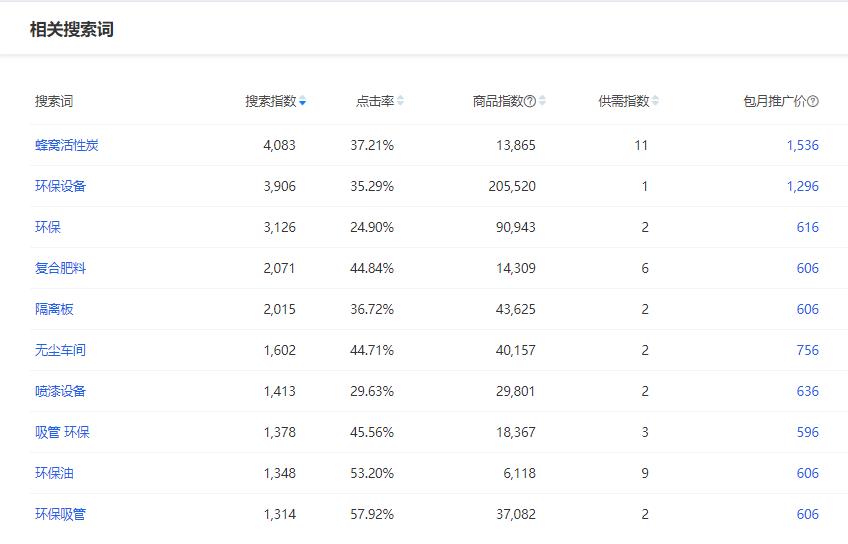Click the 无尘车间 search term

coord(60,350)
